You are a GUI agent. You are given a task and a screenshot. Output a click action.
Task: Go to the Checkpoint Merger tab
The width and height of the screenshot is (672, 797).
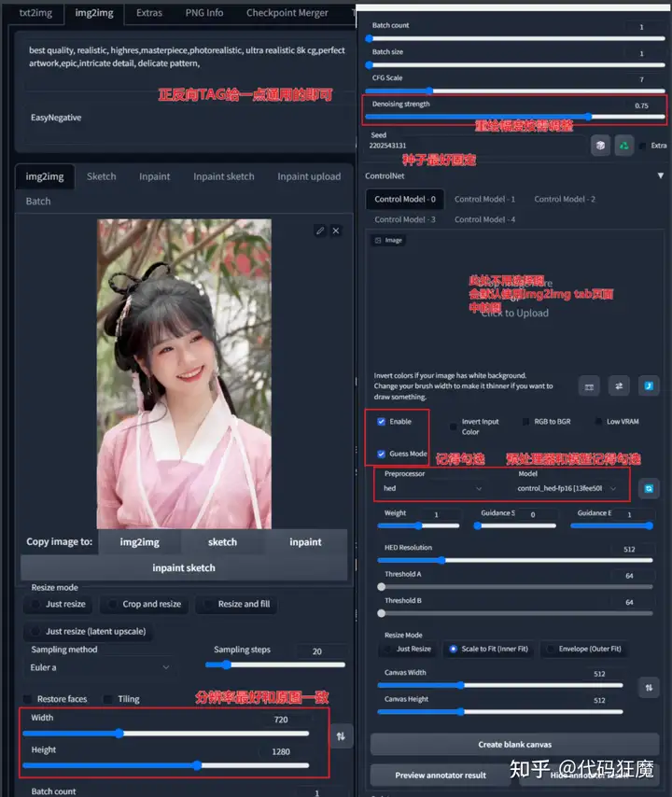tap(287, 13)
